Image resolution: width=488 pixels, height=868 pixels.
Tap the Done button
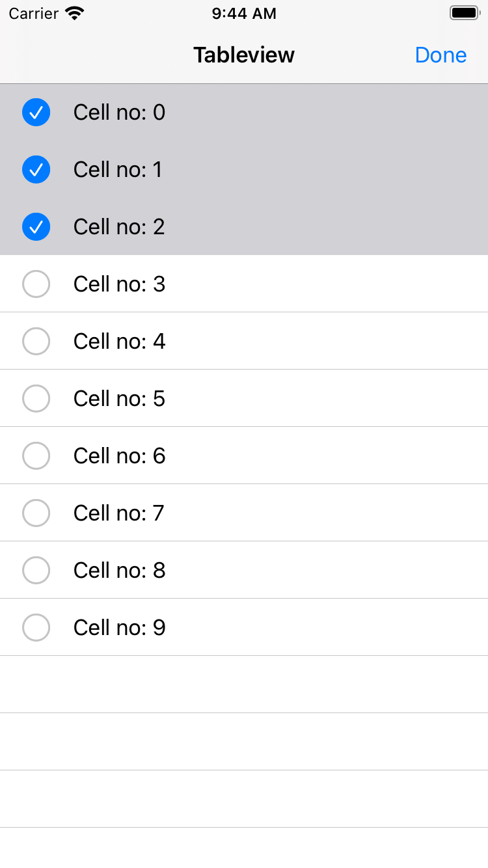[441, 55]
